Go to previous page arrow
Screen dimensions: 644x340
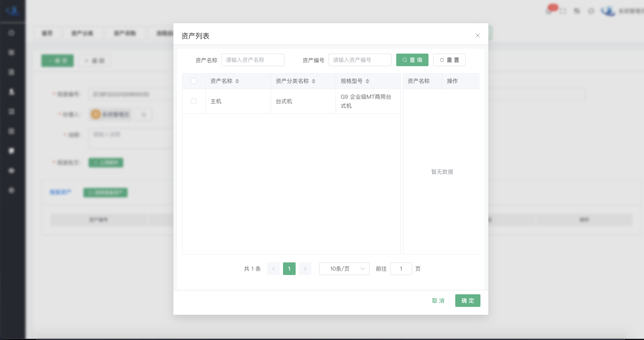pyautogui.click(x=273, y=268)
